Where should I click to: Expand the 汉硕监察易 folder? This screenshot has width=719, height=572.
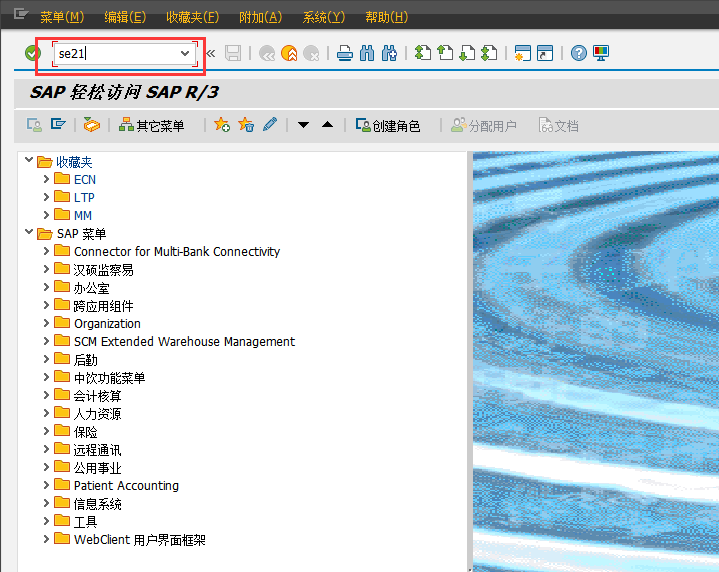[x=46, y=269]
